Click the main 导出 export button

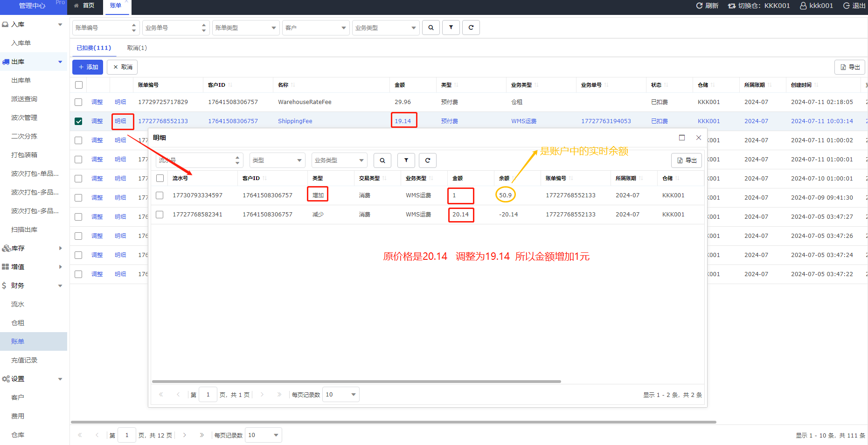click(850, 67)
